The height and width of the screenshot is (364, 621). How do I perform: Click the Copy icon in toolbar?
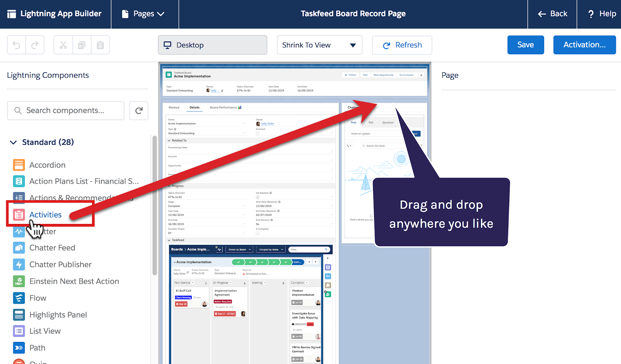[x=82, y=45]
